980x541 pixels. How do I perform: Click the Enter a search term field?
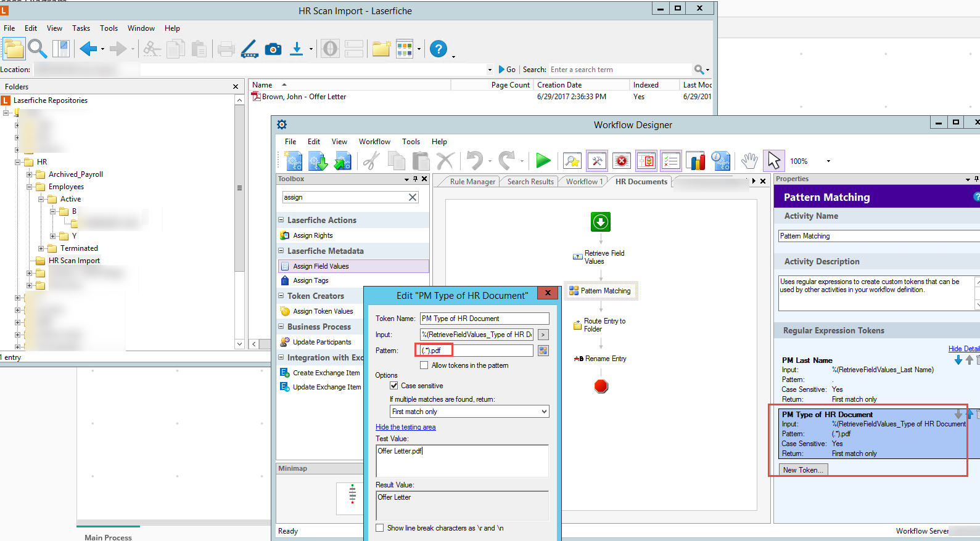tap(620, 70)
